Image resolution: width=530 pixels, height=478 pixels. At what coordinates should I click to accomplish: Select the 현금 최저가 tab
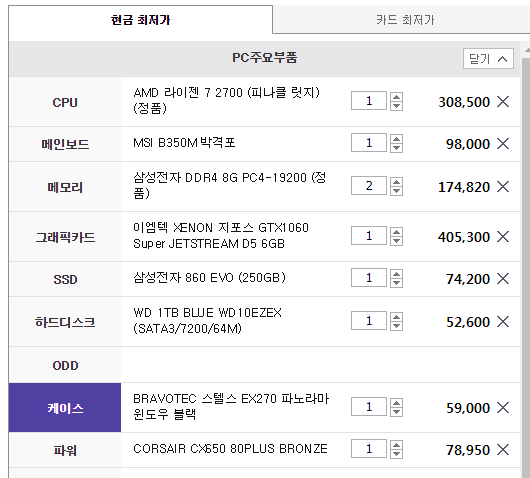pyautogui.click(x=141, y=20)
